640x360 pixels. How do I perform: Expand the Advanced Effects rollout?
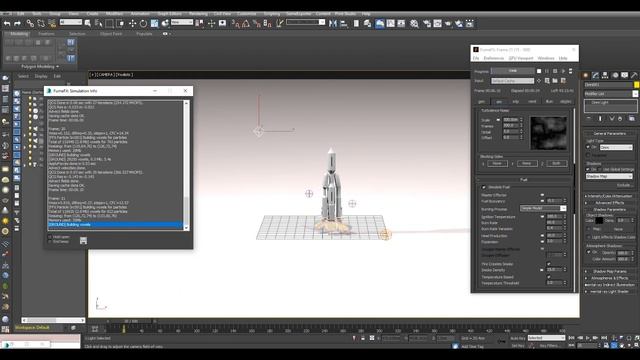[611, 203]
